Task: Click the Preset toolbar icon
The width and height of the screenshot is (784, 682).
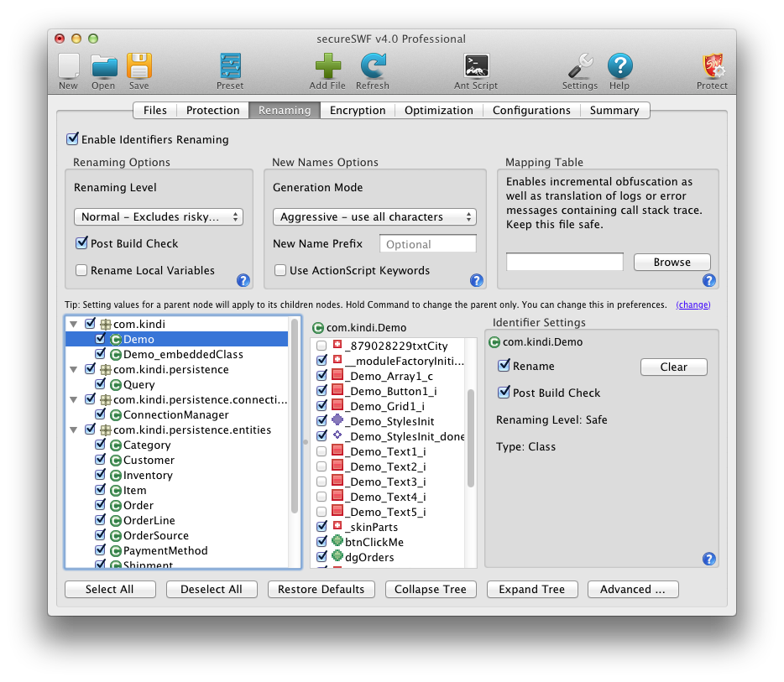Action: pyautogui.click(x=229, y=67)
